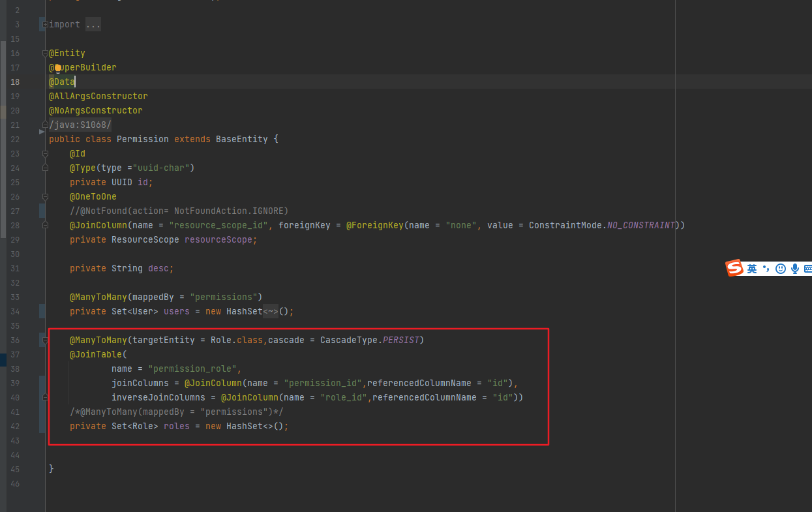
Task: Click the microphone voice input icon
Action: tap(794, 268)
